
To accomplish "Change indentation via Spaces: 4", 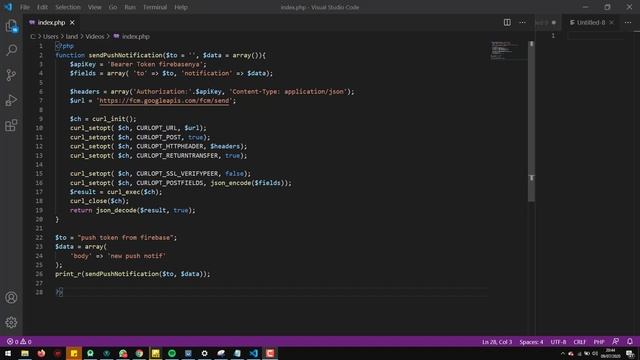I will tap(531, 342).
